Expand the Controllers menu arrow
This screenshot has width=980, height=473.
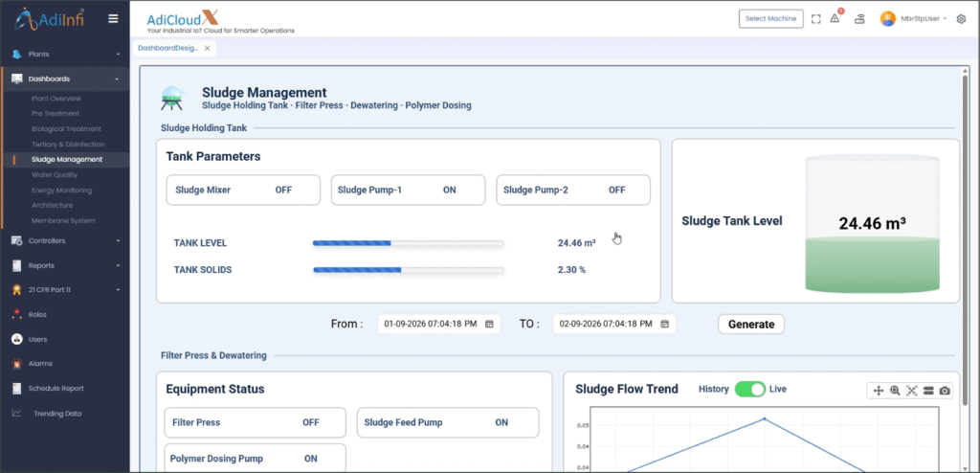(x=118, y=241)
